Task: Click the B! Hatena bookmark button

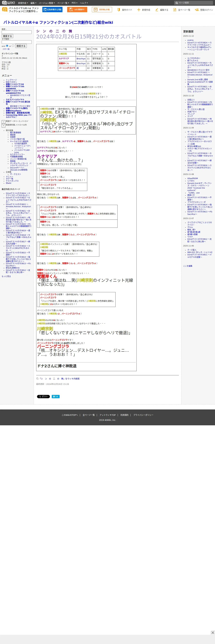Action: 56,397
